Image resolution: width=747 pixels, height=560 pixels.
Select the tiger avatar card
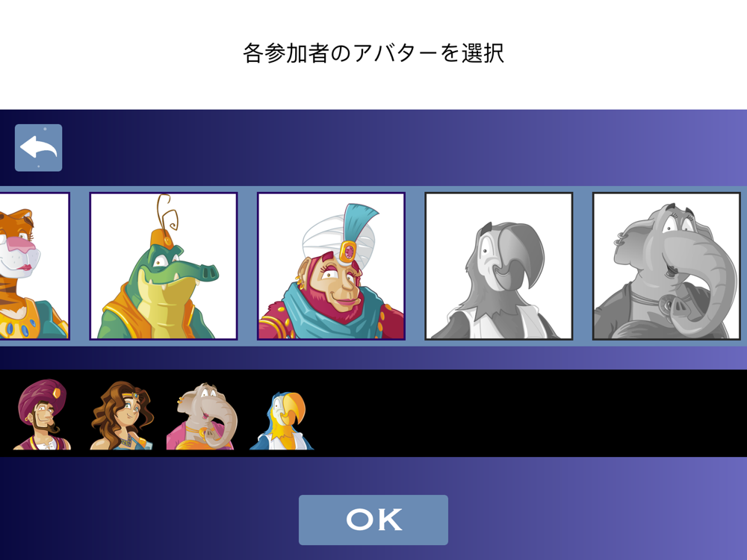pyautogui.click(x=34, y=267)
